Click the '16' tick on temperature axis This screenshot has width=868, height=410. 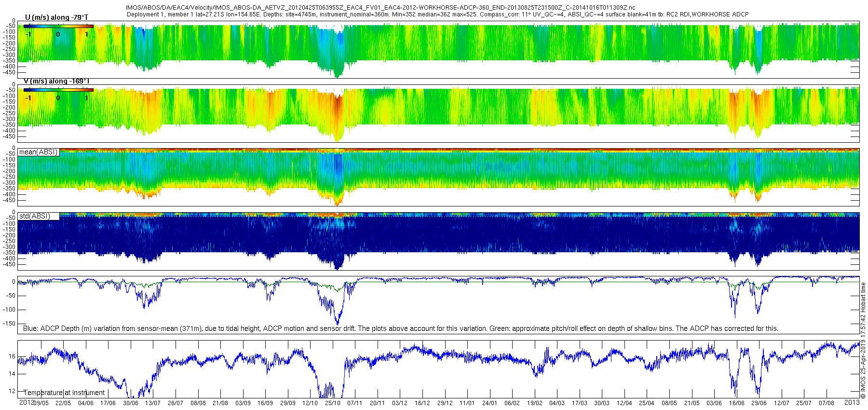[12, 356]
